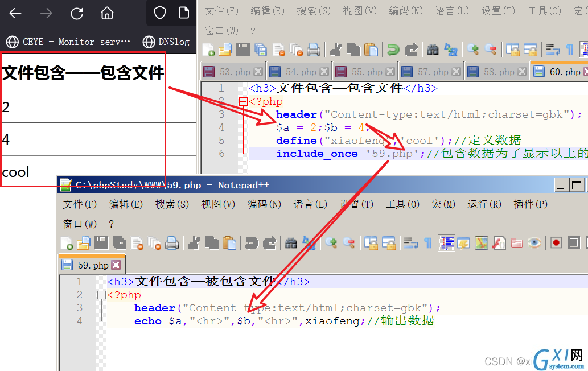Open 语言(L) menu in 60.php window
The height and width of the screenshot is (371, 588).
[x=452, y=11]
